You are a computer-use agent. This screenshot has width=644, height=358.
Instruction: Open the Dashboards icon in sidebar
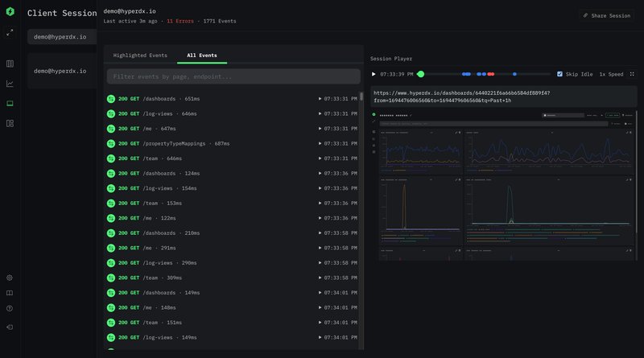(10, 124)
